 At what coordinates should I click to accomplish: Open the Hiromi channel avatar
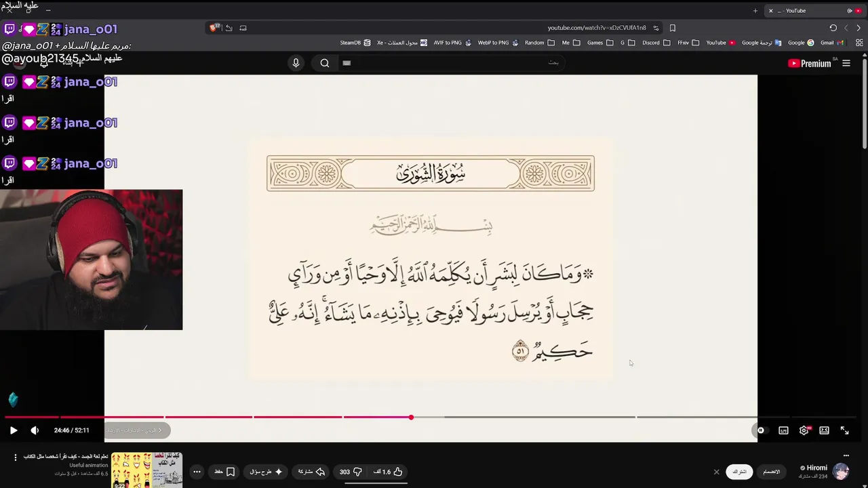(x=841, y=471)
